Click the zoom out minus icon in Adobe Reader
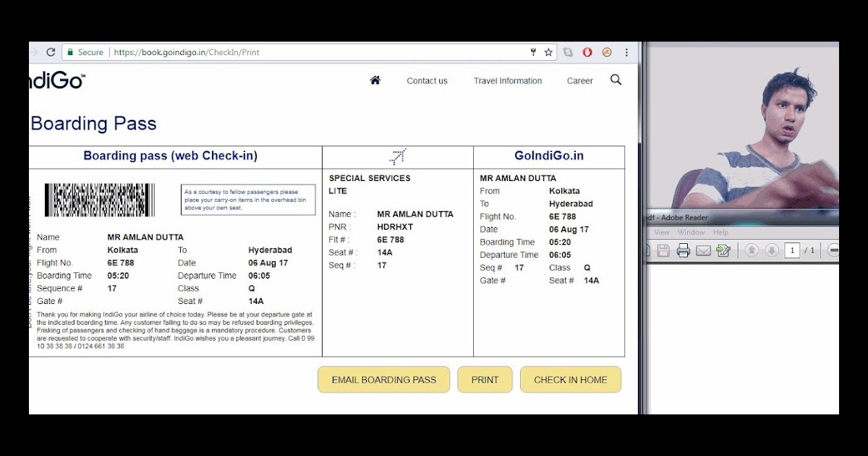 (833, 250)
